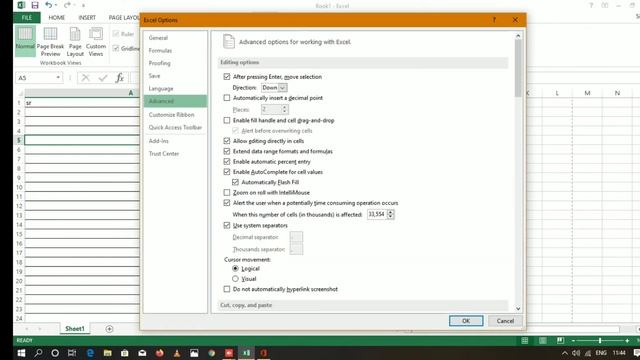The width and height of the screenshot is (640, 360).
Task: Check Do not automatically hyperlink screenshot
Action: coord(227,289)
